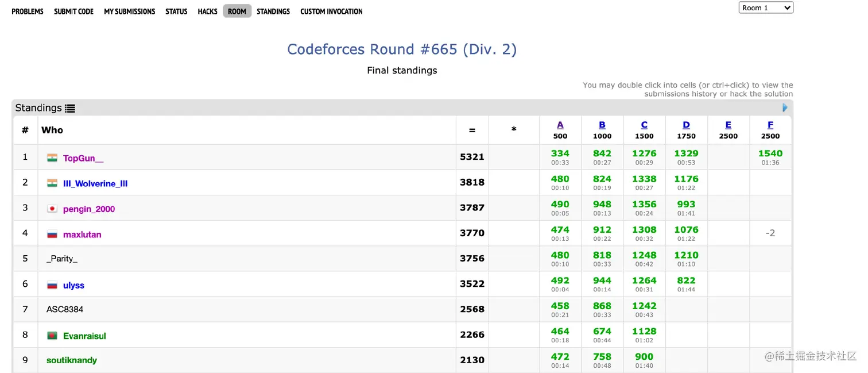The height and width of the screenshot is (373, 868).
Task: Open problem D header link
Action: [686, 125]
